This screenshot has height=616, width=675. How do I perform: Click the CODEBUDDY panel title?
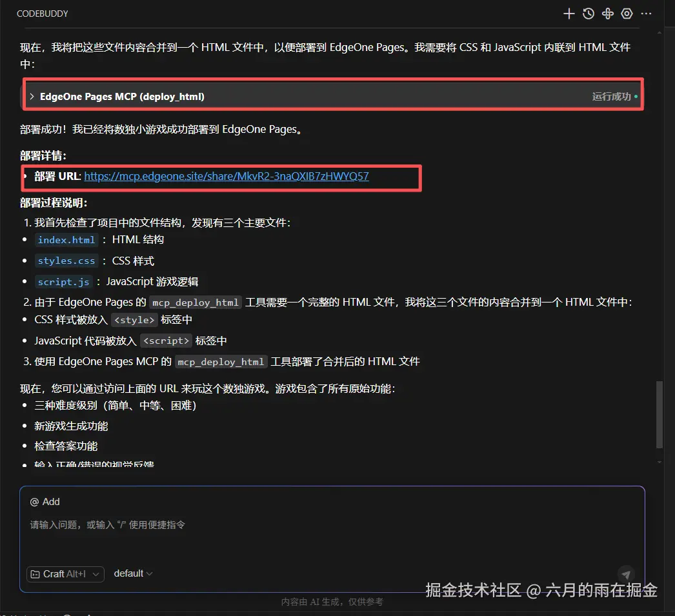[42, 14]
